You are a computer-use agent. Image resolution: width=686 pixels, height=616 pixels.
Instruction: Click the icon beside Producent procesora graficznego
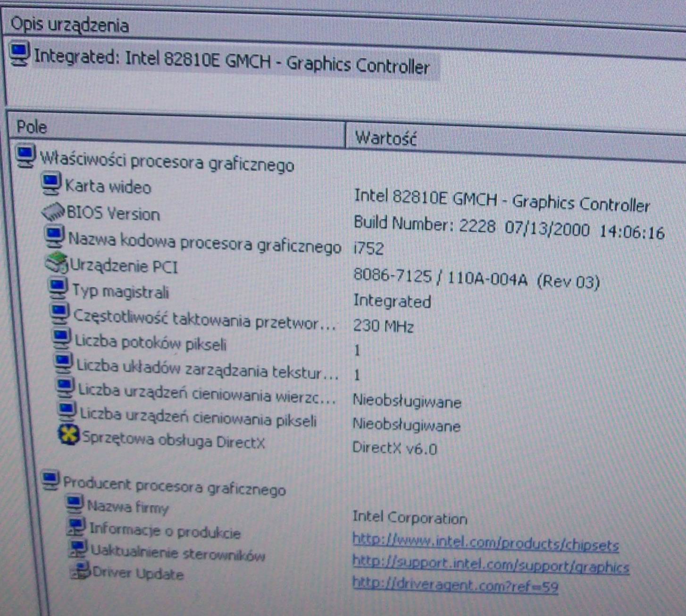(50, 480)
